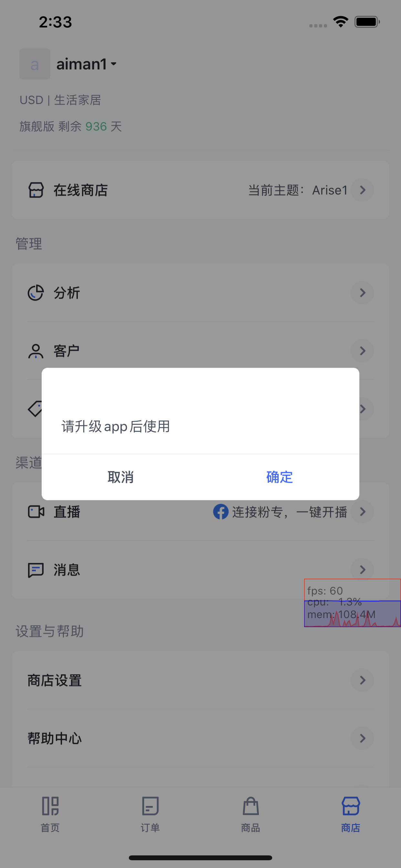Click the analytics pie chart icon
Viewport: 401px width, 868px height.
(x=36, y=293)
